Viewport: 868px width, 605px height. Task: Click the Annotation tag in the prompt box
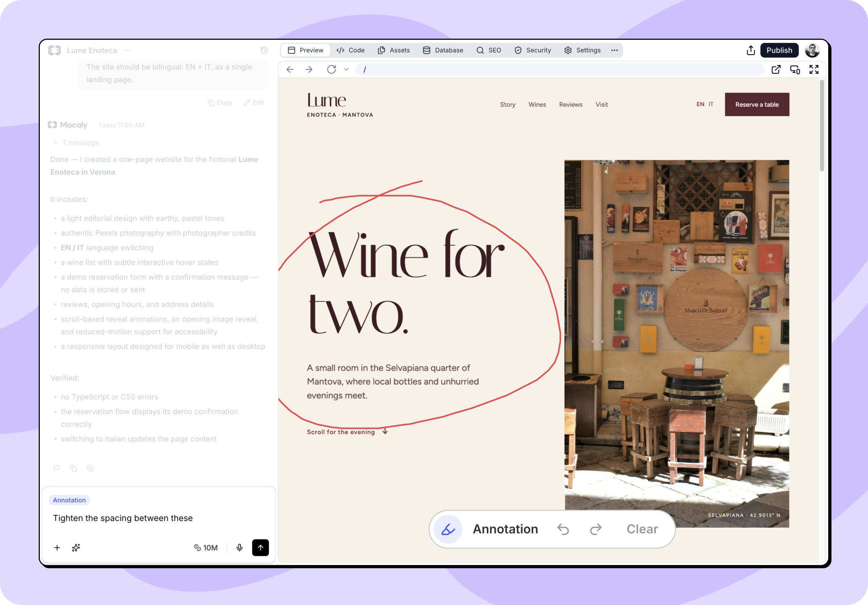pyautogui.click(x=69, y=500)
